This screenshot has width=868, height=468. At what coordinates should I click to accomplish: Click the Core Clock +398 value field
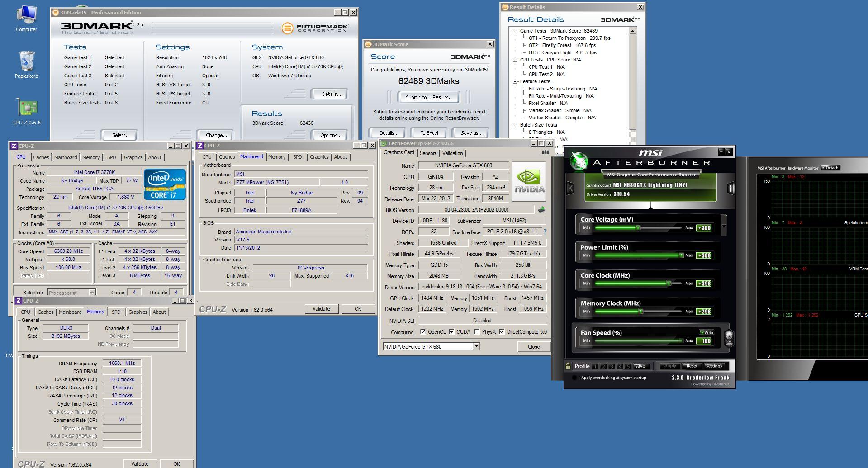(704, 284)
